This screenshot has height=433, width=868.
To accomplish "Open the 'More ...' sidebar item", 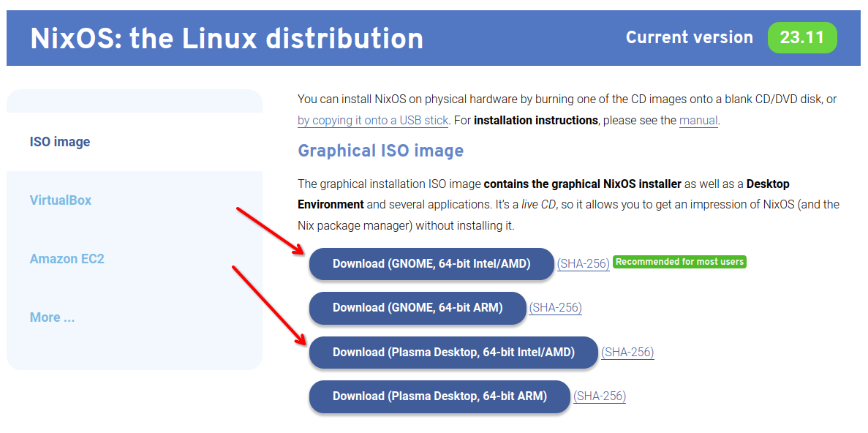I will (x=52, y=317).
